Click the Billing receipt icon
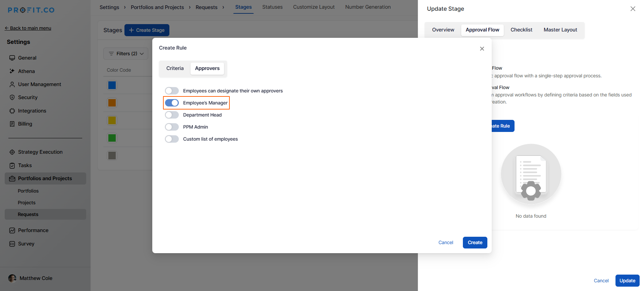 click(x=12, y=124)
